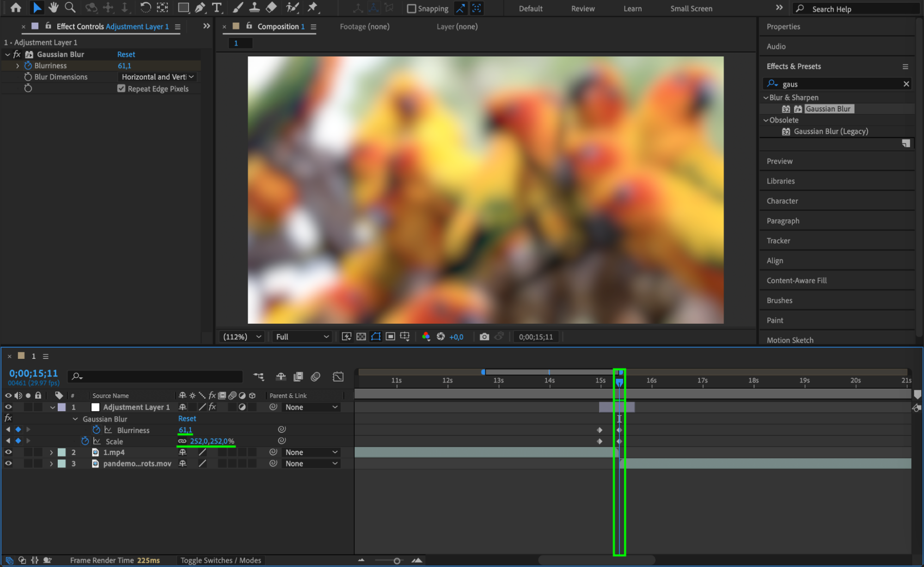The width and height of the screenshot is (924, 567).
Task: Click the timeline zoom slider handle
Action: pos(397,561)
